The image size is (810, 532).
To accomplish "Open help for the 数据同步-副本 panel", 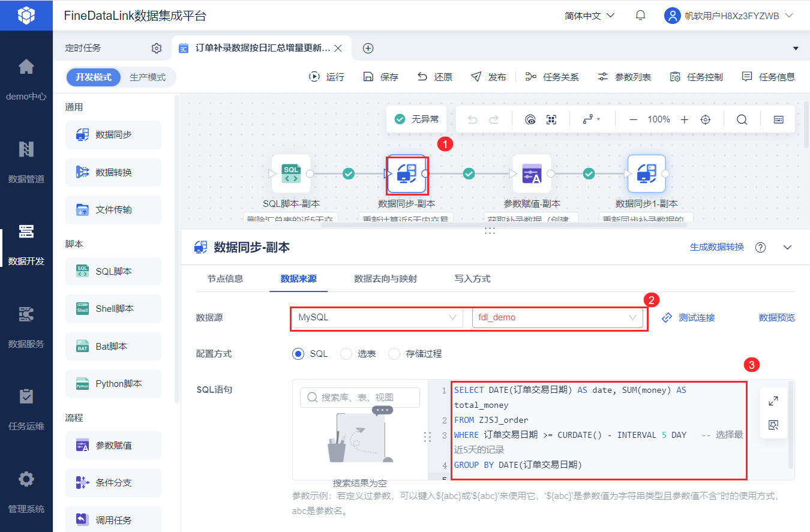I will [761, 248].
